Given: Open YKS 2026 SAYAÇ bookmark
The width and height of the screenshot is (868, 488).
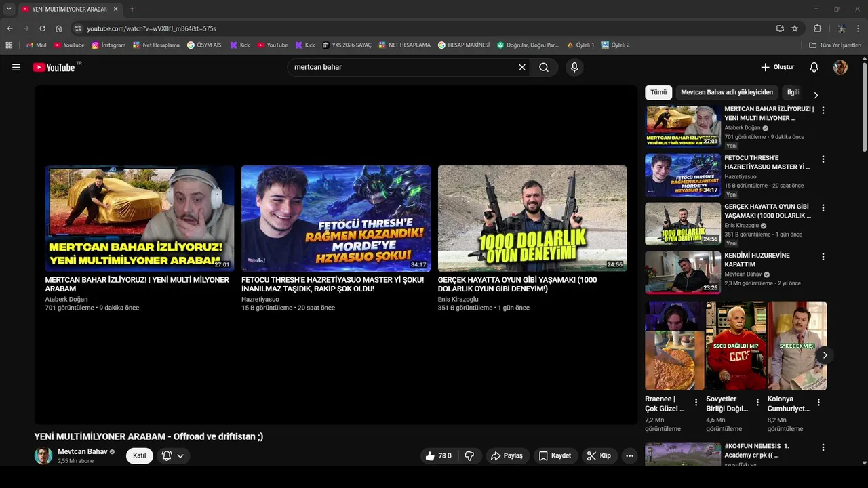Looking at the screenshot, I should 347,45.
